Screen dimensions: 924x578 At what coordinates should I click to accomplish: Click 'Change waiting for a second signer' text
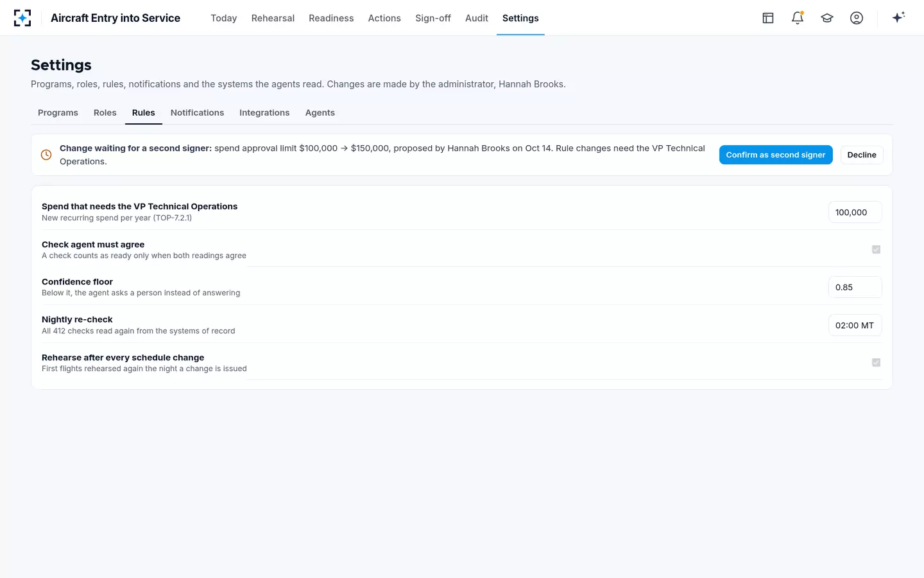(135, 148)
